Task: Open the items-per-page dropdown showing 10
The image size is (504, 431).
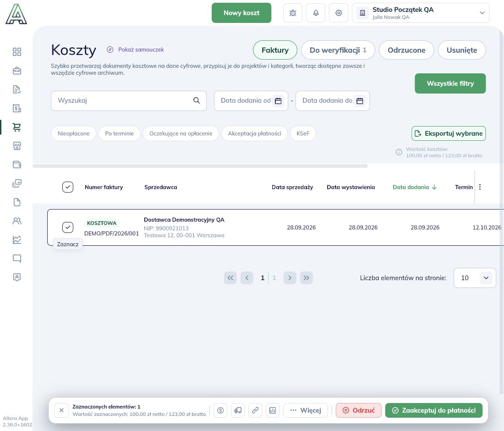Action: (x=475, y=278)
